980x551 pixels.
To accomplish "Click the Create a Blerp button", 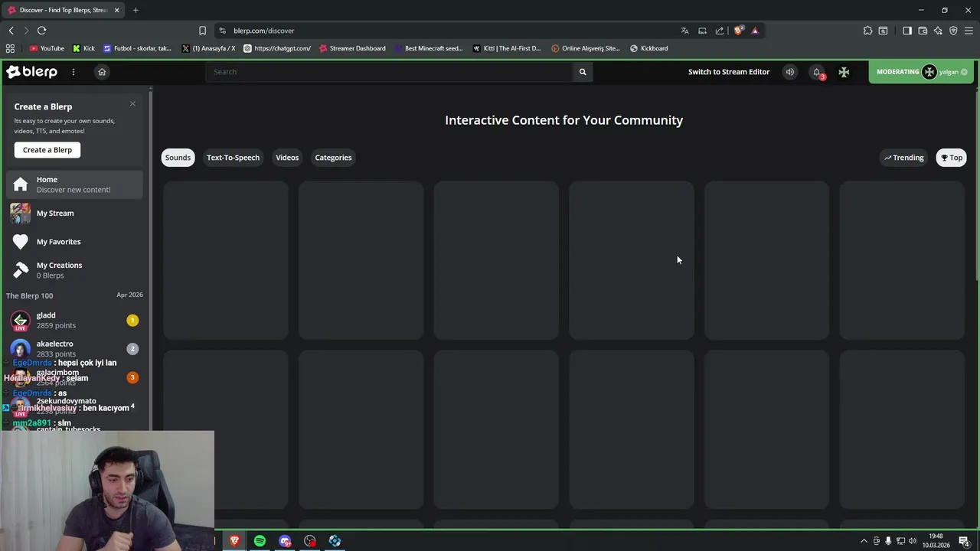I will coord(47,150).
